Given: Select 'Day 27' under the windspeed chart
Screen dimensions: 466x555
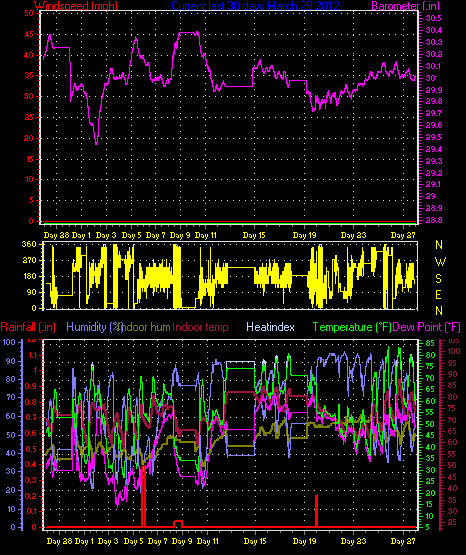Looking at the screenshot, I should point(403,235).
